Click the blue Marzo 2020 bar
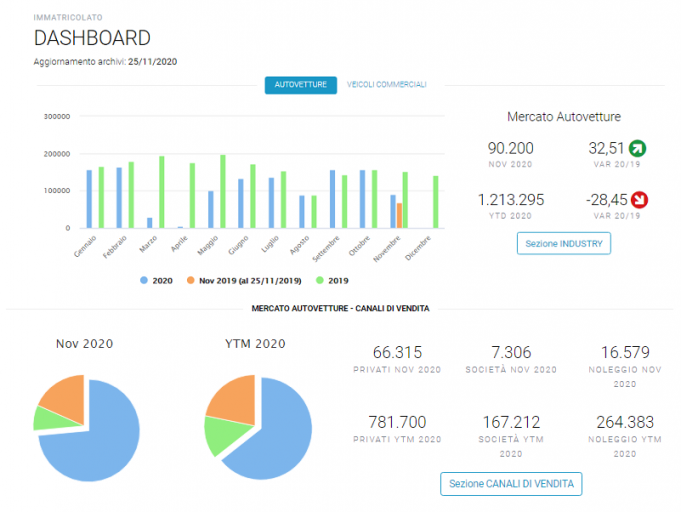 tap(150, 223)
